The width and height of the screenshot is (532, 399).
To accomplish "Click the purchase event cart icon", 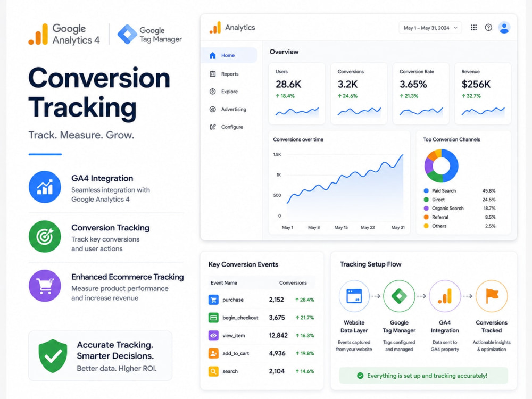I will click(213, 300).
